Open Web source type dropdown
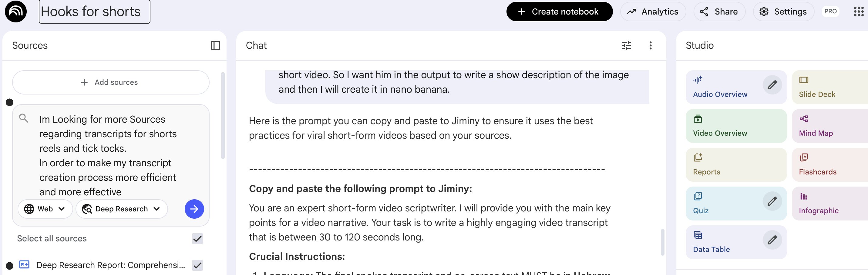 coord(45,209)
